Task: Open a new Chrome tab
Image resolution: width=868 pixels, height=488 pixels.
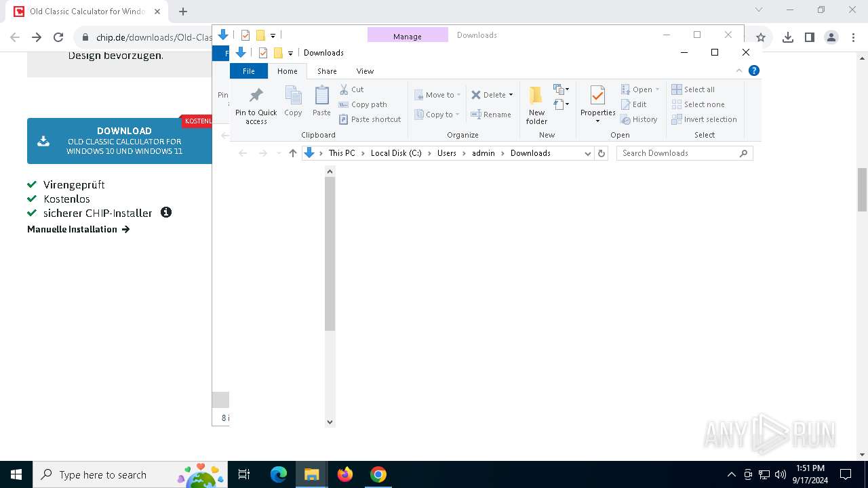Action: [183, 12]
